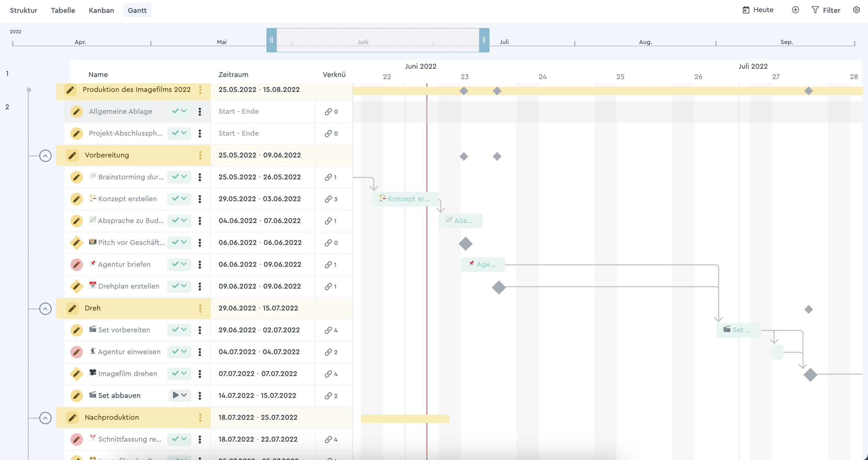Viewport: 868px width, 460px height.
Task: Click the Zeitraum column header
Action: point(233,75)
